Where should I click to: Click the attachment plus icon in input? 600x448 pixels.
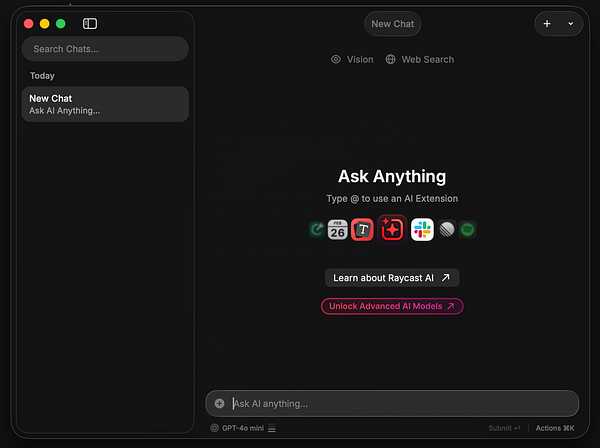(x=219, y=403)
